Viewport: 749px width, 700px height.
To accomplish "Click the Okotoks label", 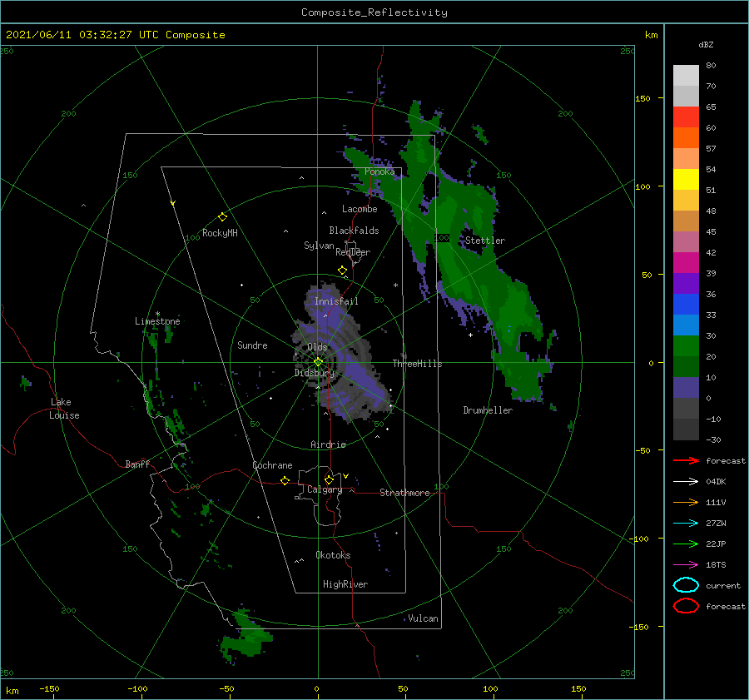I will [x=333, y=555].
